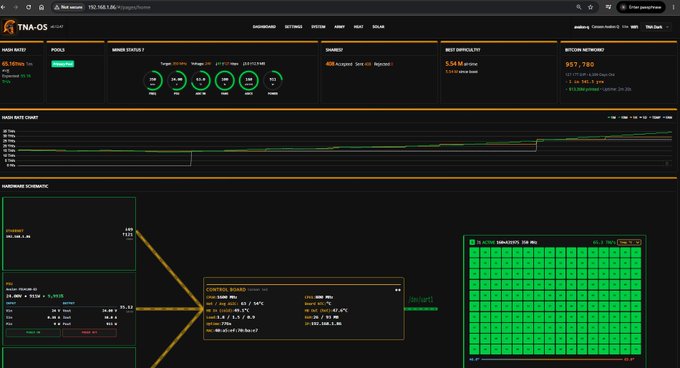Click the BITCOIN NETWORK card title
The image size is (680, 368).
pos(584,50)
